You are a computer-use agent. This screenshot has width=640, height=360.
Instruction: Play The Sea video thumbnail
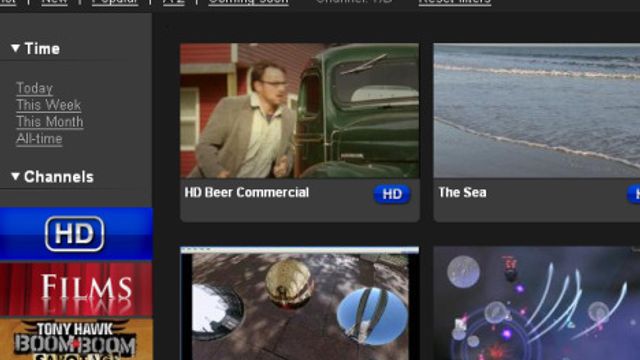536,111
